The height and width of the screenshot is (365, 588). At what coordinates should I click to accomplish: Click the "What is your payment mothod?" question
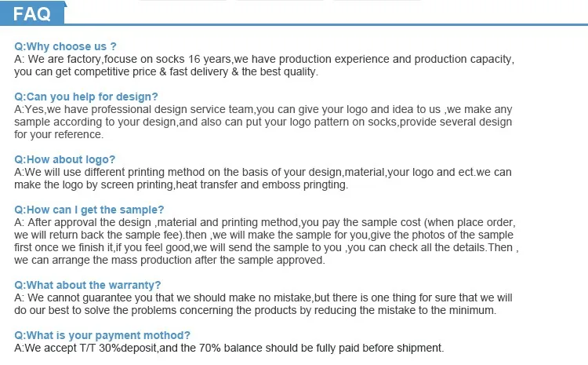click(x=102, y=335)
